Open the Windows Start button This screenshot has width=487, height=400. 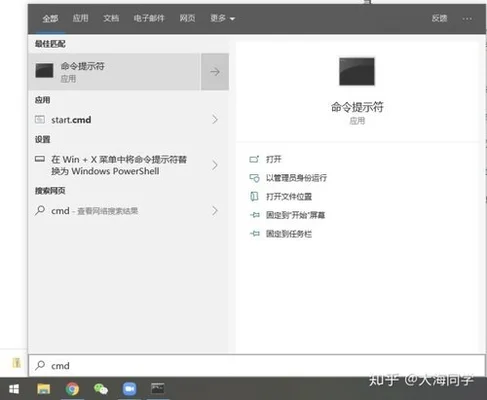tap(14, 389)
